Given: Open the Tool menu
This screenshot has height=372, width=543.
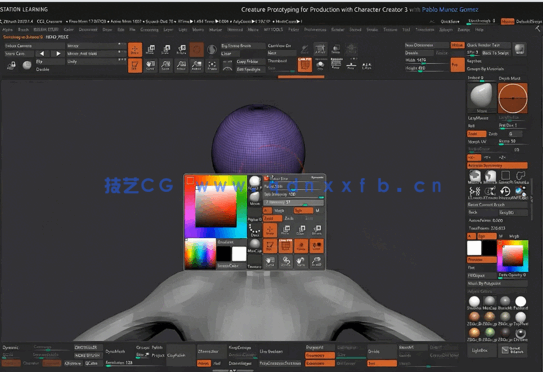Looking at the screenshot, I should [406, 30].
